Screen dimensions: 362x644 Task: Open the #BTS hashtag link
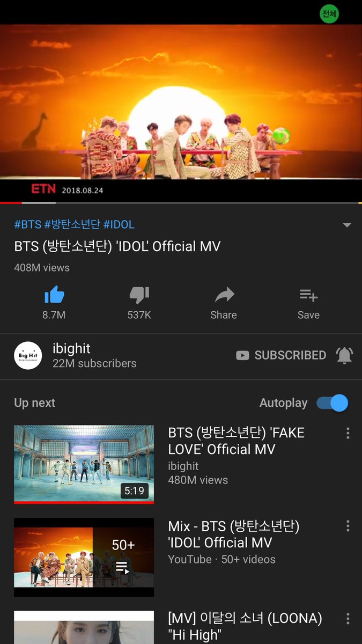(28, 224)
